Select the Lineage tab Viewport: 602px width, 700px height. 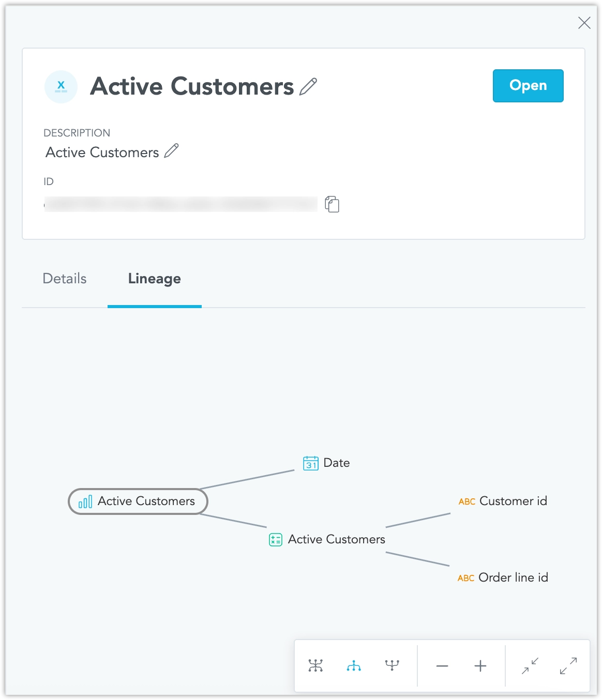click(154, 279)
